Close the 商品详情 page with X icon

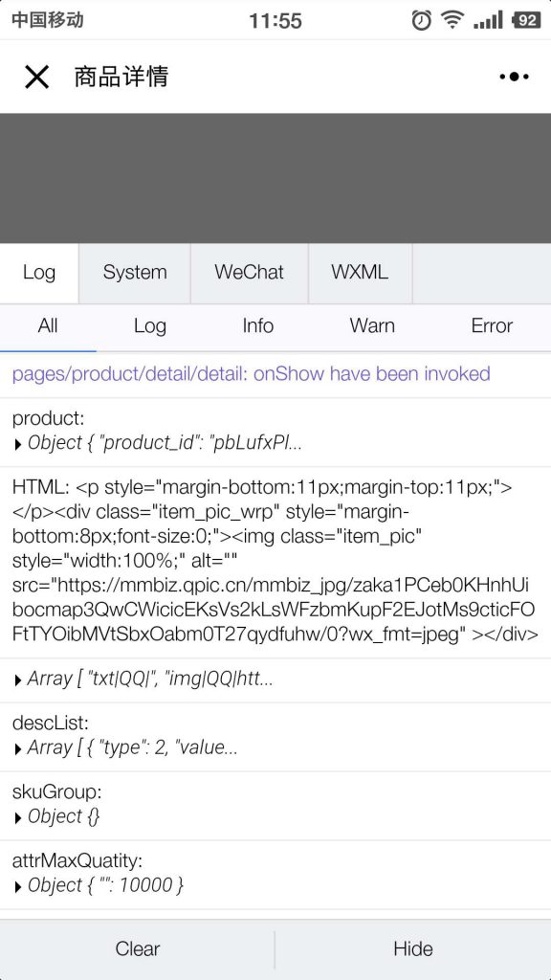coord(37,77)
